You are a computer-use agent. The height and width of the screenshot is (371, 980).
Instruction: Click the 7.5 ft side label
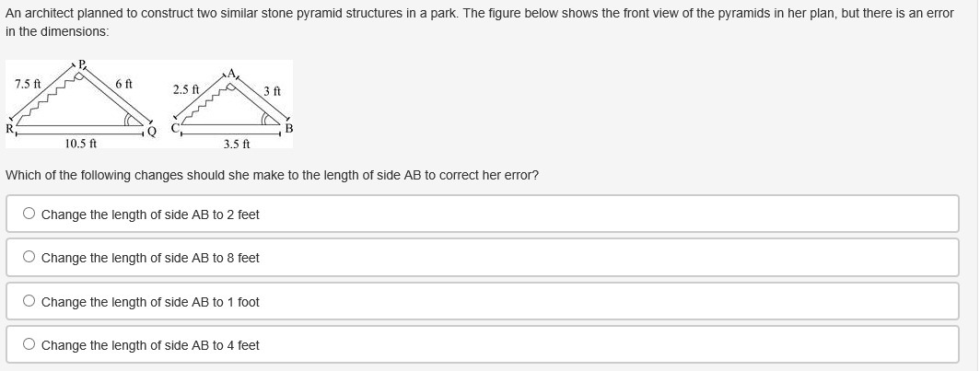(28, 84)
